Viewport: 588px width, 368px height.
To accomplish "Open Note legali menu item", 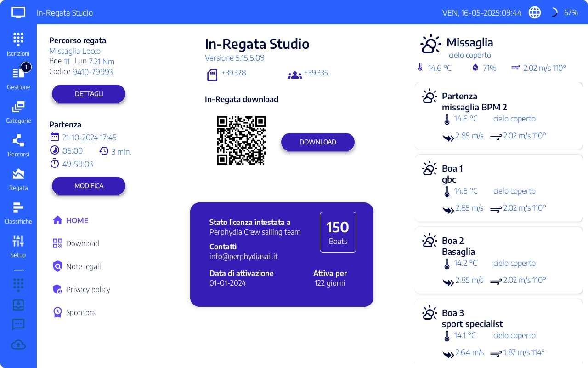I will coord(77,266).
